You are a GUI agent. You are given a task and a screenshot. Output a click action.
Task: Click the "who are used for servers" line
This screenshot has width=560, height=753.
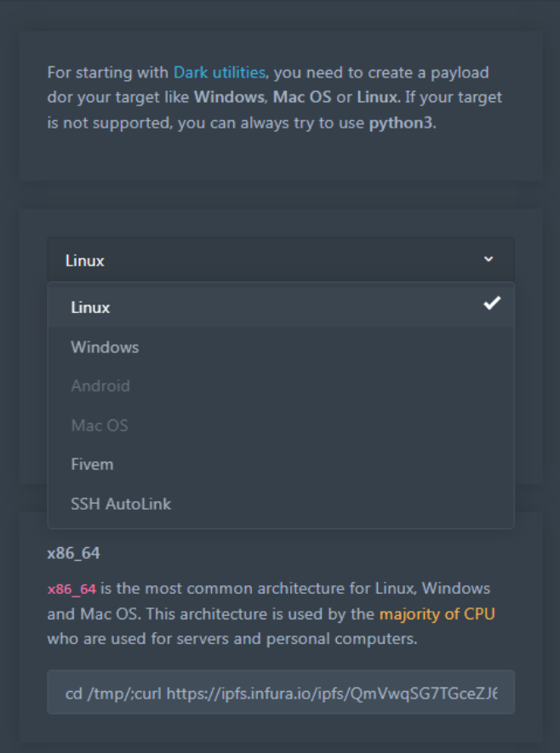pyautogui.click(x=231, y=638)
